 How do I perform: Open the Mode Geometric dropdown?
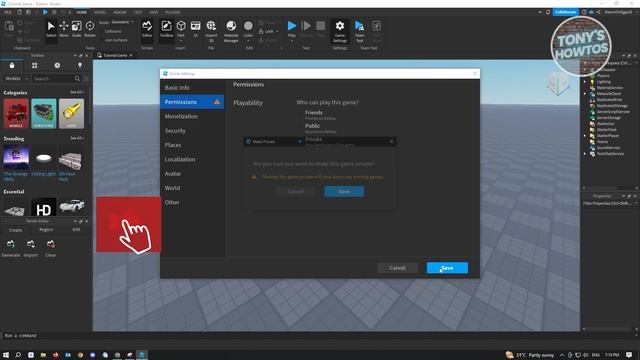pyautogui.click(x=122, y=22)
